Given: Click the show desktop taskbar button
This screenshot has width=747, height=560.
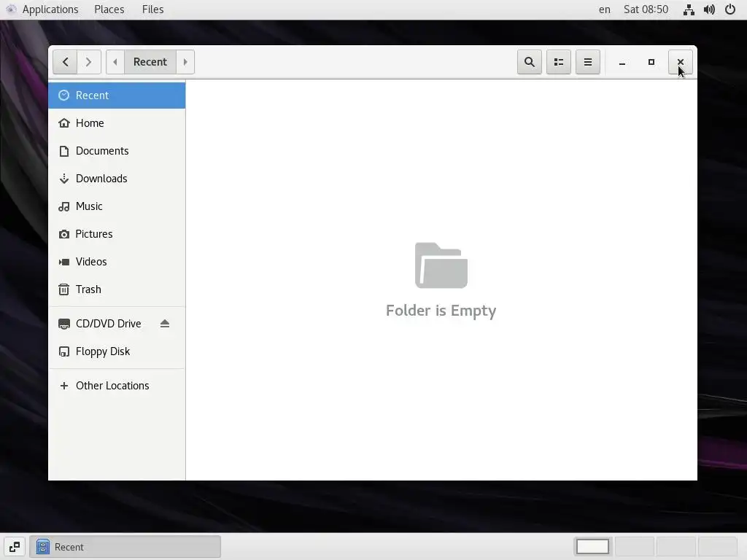Looking at the screenshot, I should 15,547.
